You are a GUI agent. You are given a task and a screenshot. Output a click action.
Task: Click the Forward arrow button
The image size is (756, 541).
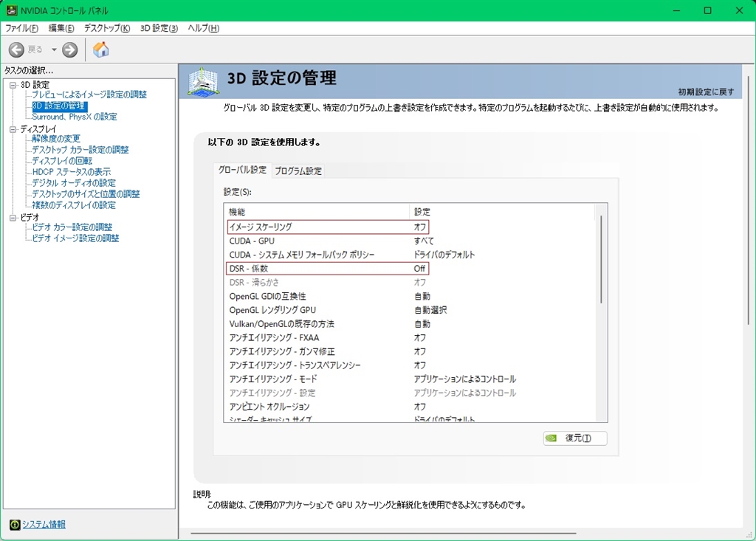[70, 49]
